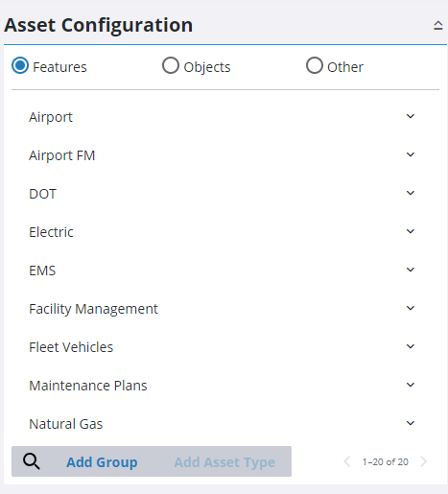This screenshot has width=448, height=494.
Task: Expand the Electric group chevron
Action: 411,231
